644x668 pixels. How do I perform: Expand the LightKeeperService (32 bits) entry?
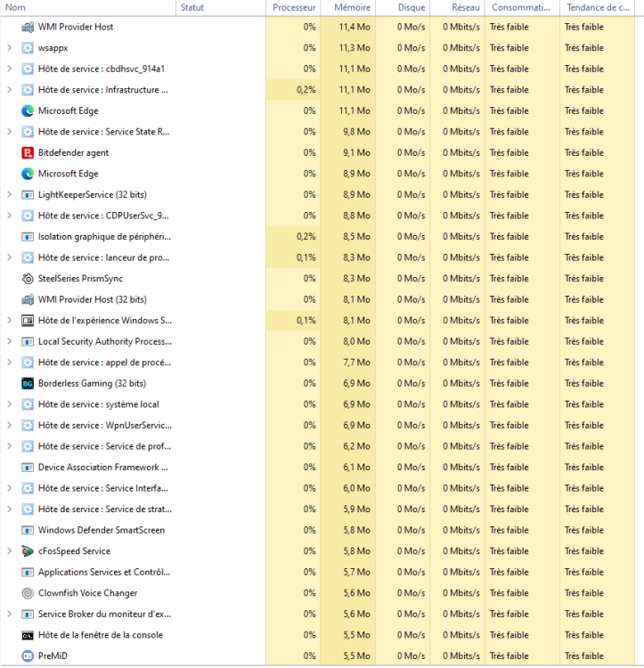click(9, 194)
